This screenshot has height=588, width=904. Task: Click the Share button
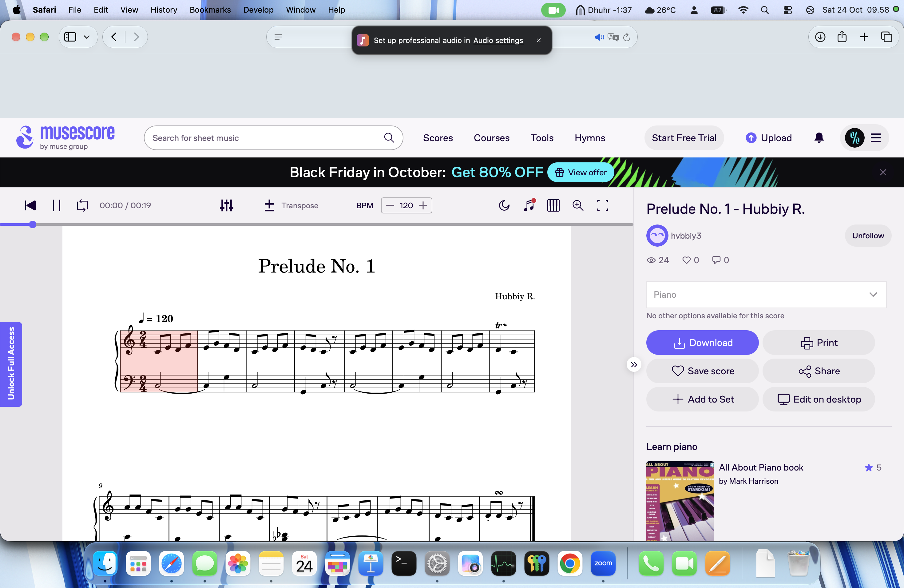[x=819, y=371]
